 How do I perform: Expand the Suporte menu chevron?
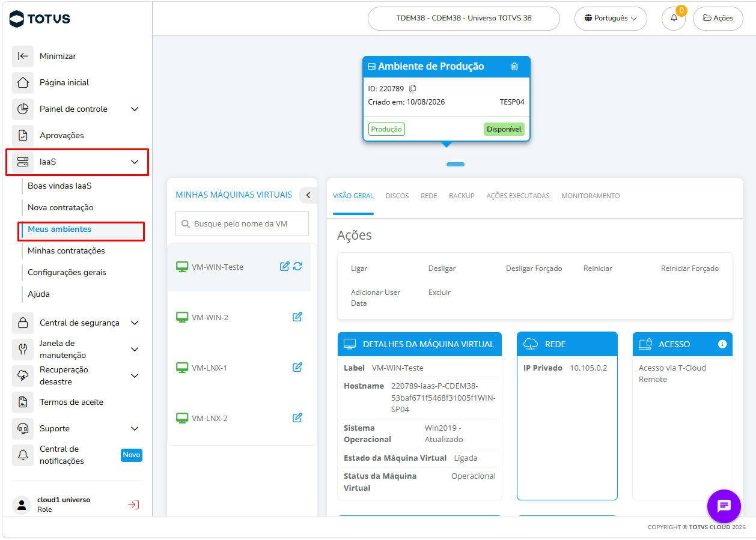[x=135, y=428]
